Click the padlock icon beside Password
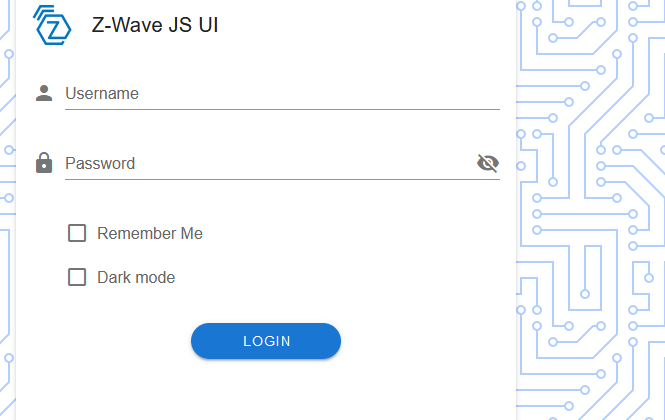The height and width of the screenshot is (420, 665). [44, 163]
